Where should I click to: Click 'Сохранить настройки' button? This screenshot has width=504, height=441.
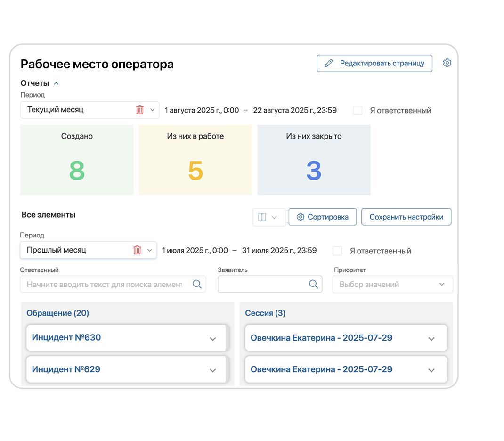pyautogui.click(x=406, y=217)
